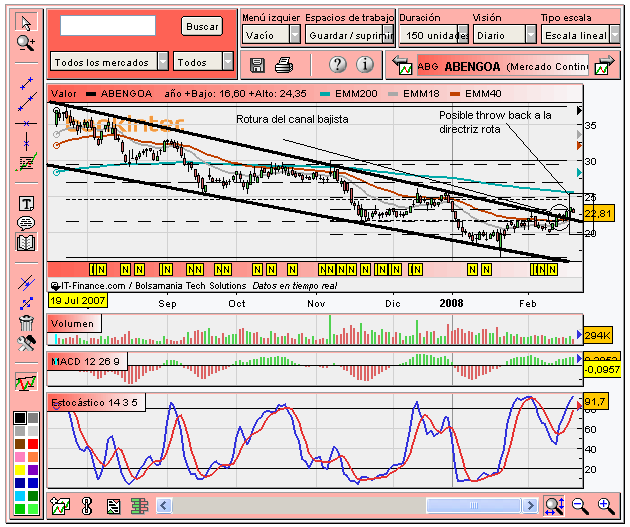Click the 22,81 price label
The width and height of the screenshot is (630, 527).
(x=599, y=213)
